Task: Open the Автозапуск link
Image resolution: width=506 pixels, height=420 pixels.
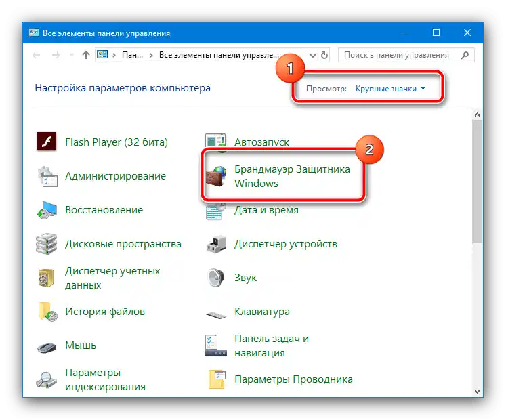Action: (261, 142)
